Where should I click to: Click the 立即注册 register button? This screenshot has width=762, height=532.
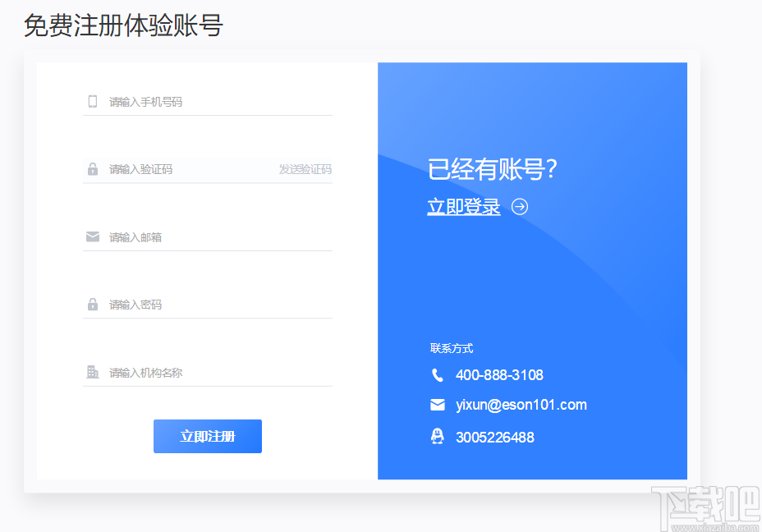point(208,436)
